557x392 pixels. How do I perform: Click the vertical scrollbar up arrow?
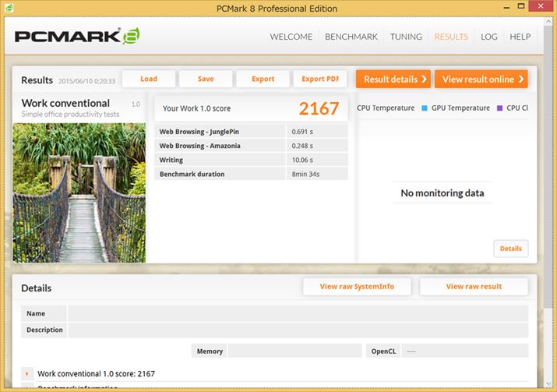pos(548,22)
